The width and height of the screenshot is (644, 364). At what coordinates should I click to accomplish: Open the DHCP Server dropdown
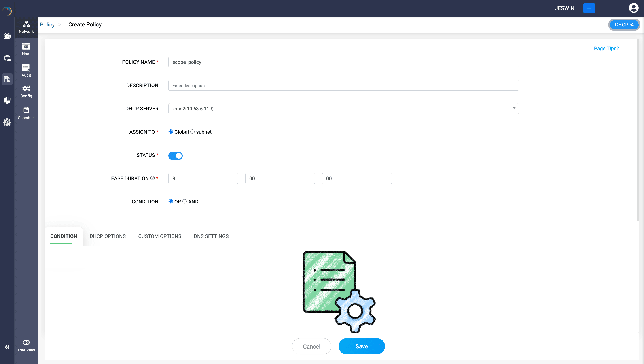[343, 109]
